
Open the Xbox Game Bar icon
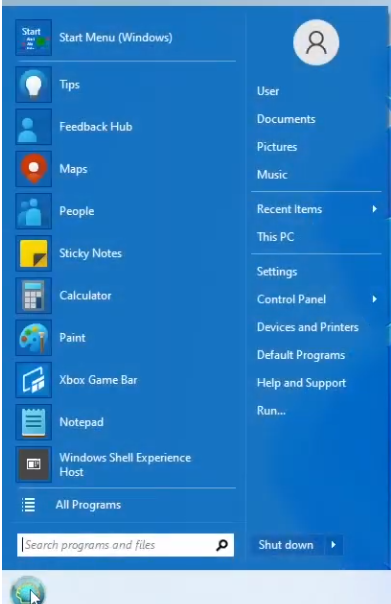pyautogui.click(x=34, y=380)
